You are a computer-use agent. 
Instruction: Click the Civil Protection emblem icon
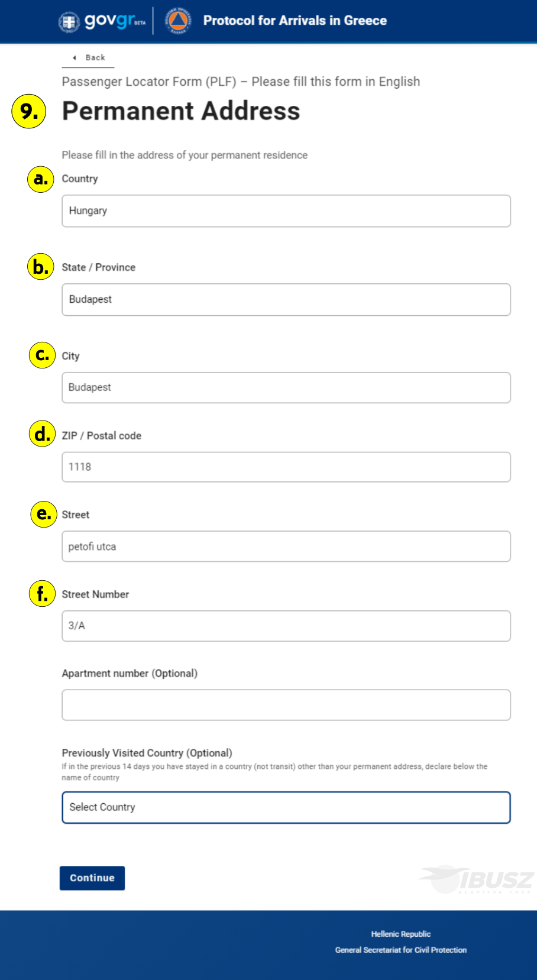pyautogui.click(x=177, y=21)
